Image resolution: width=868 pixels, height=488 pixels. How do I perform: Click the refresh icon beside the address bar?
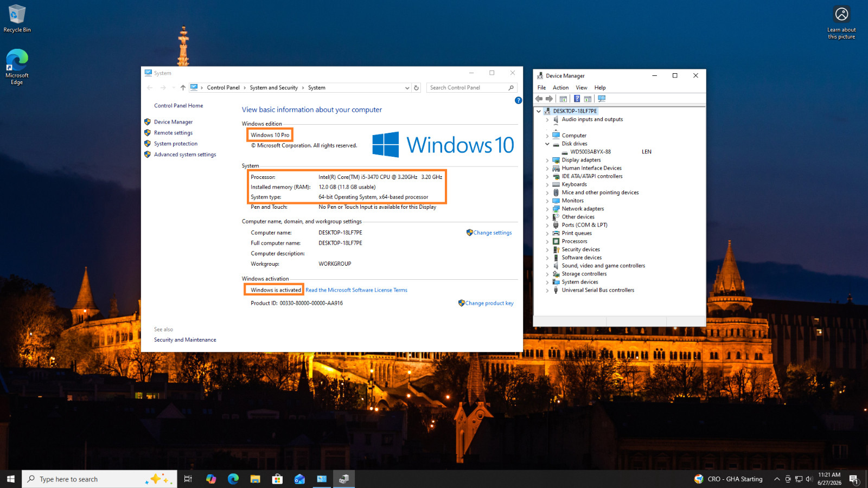click(x=416, y=88)
